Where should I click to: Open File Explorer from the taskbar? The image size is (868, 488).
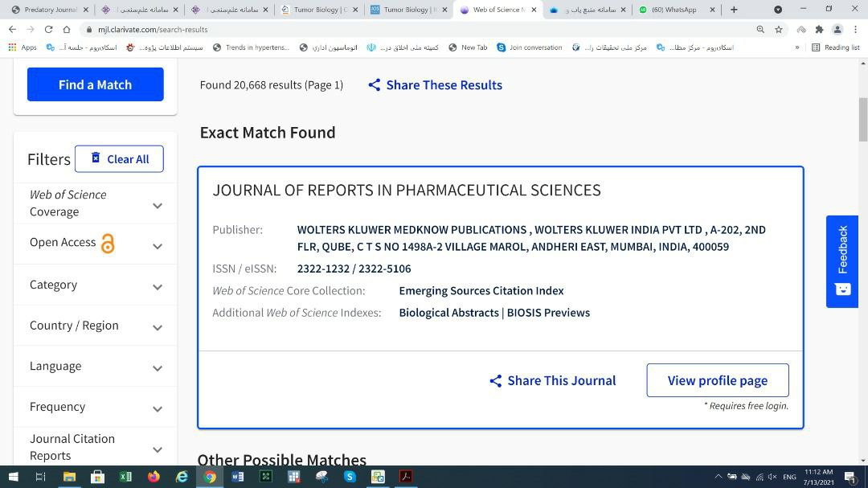coord(69,477)
